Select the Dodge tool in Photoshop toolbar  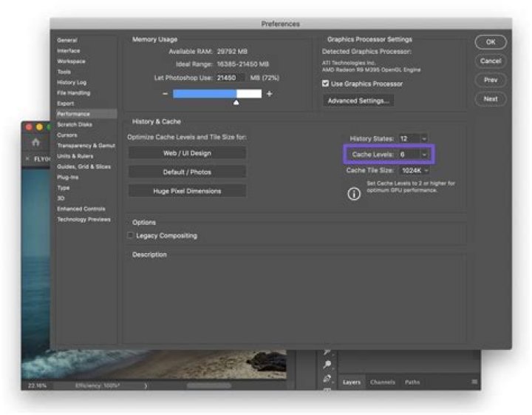tap(327, 365)
